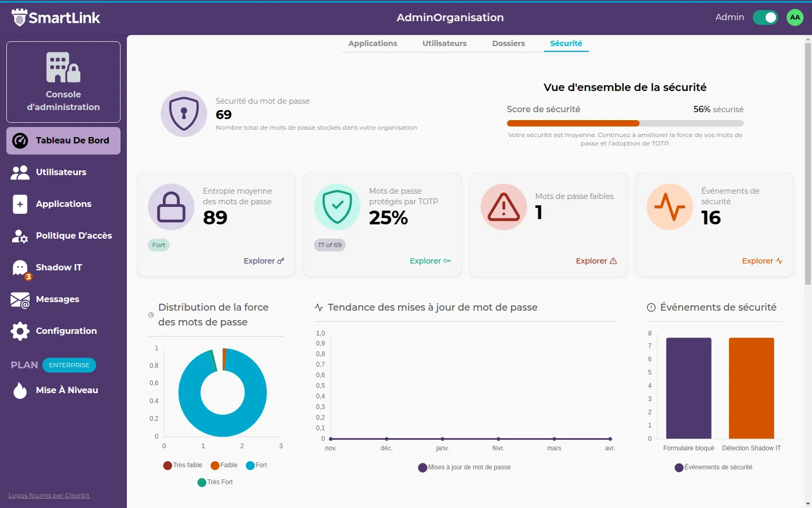Open Messages sidebar item
812x508 pixels.
click(63, 300)
